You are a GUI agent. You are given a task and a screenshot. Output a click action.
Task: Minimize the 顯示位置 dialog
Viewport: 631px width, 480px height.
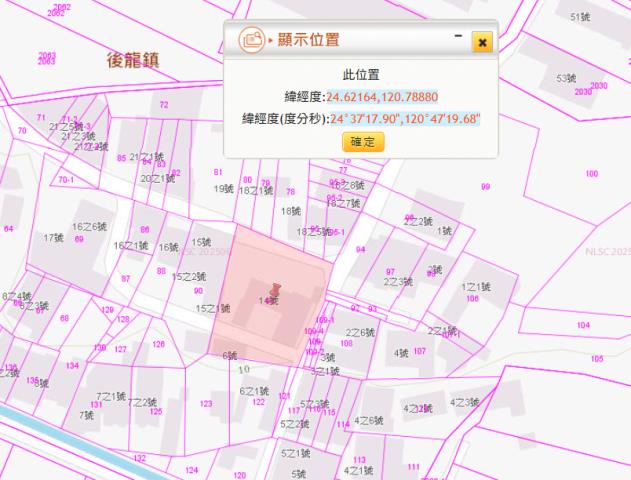click(x=458, y=36)
